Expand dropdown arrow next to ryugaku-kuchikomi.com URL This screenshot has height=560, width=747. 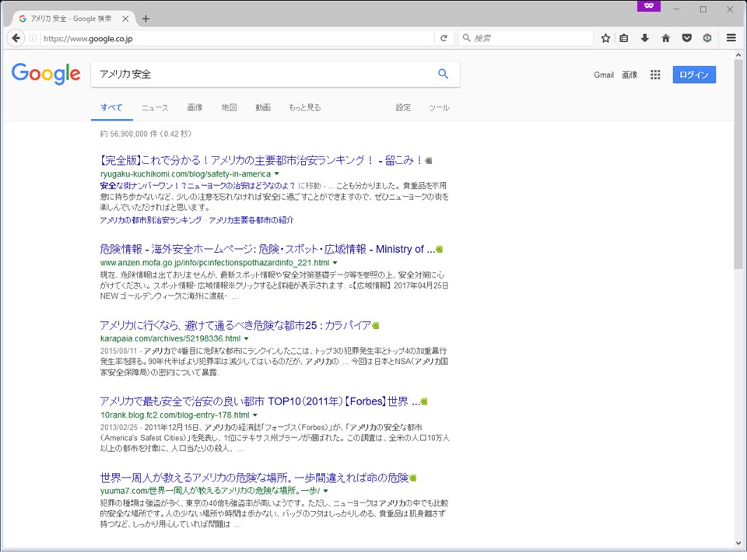277,173
